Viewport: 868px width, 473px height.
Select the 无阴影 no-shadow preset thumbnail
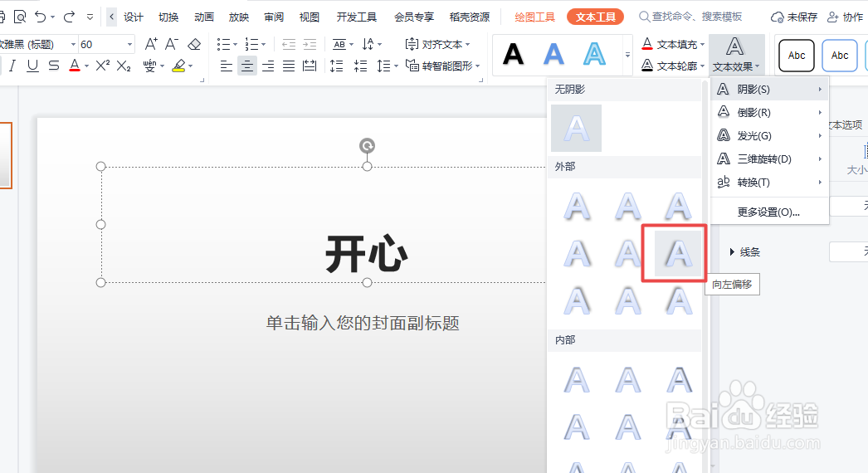pos(576,128)
